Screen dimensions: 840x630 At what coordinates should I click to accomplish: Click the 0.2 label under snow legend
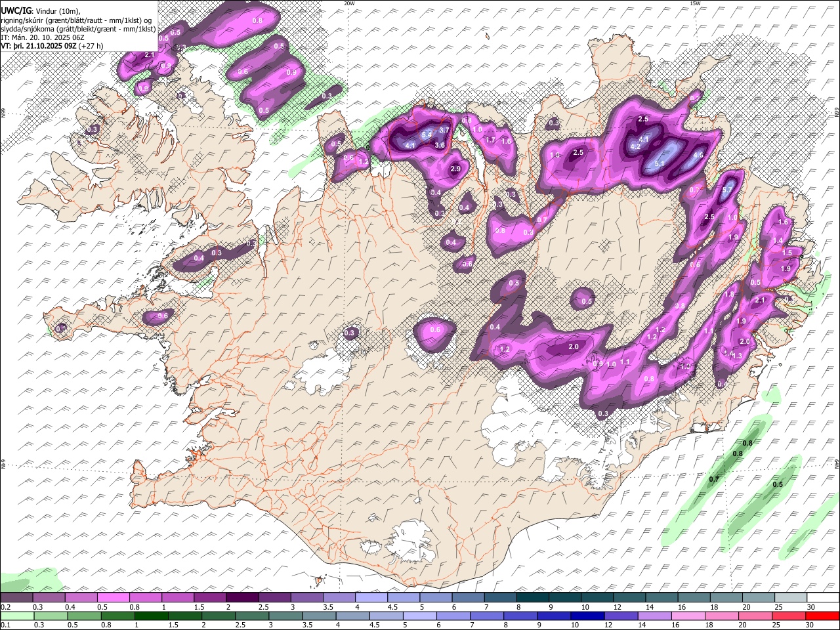pos(5,607)
